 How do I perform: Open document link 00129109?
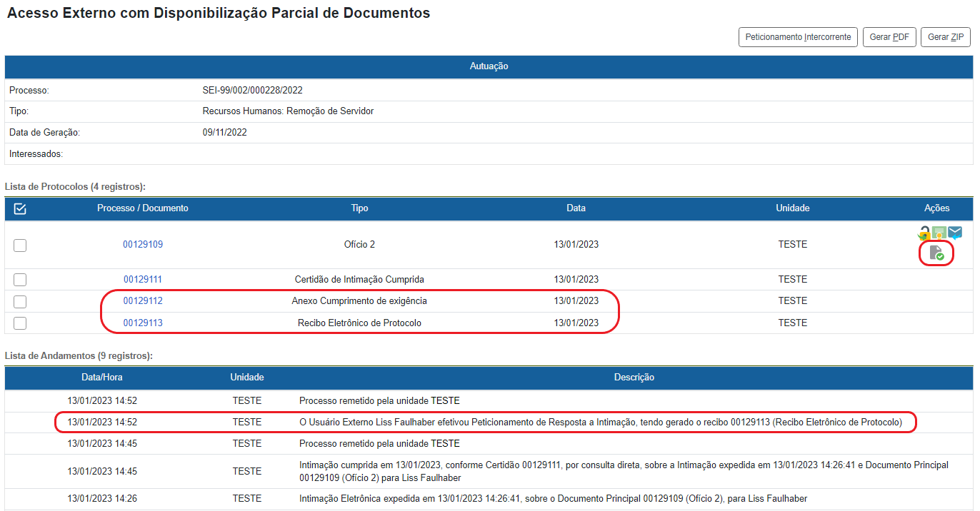143,245
